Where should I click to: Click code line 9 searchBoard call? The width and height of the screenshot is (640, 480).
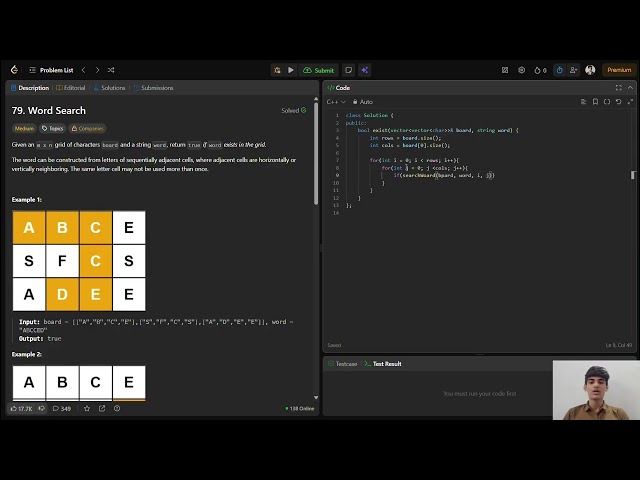pos(444,176)
